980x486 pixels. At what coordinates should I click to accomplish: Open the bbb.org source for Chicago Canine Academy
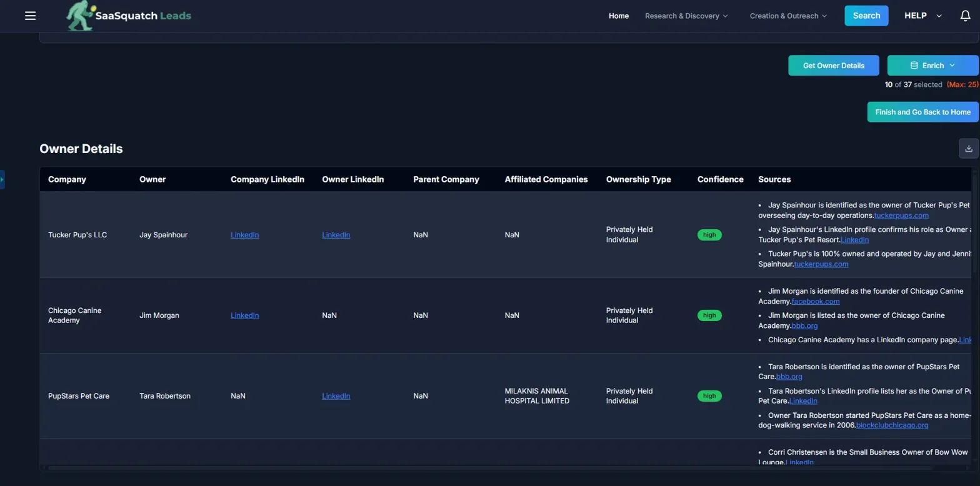805,325
